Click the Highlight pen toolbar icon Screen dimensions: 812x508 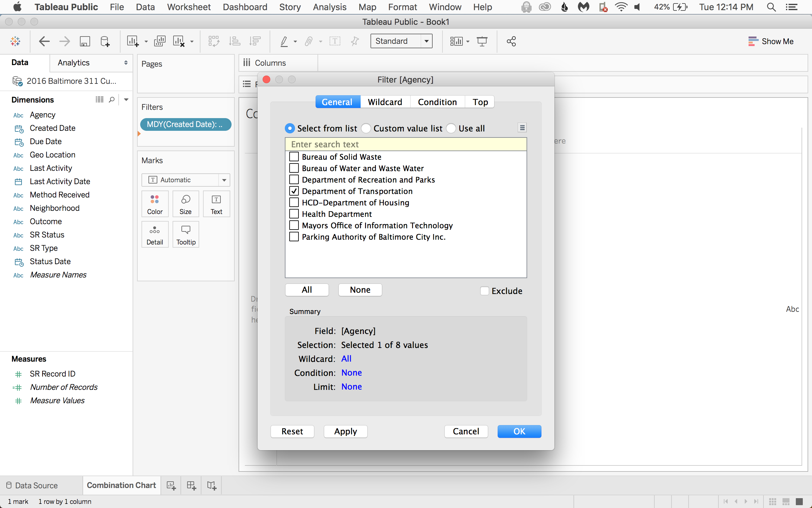pyautogui.click(x=284, y=41)
